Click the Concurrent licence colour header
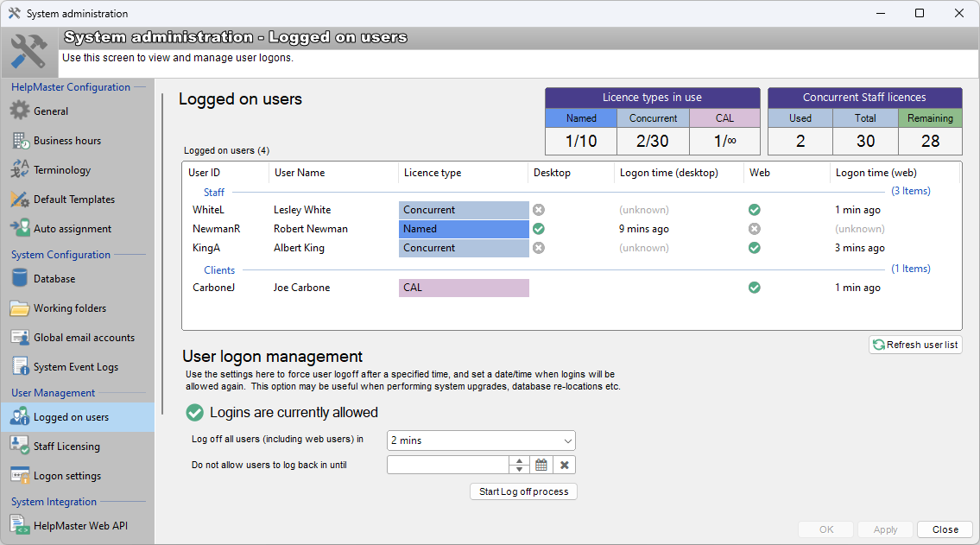The height and width of the screenshot is (545, 980). coord(653,118)
